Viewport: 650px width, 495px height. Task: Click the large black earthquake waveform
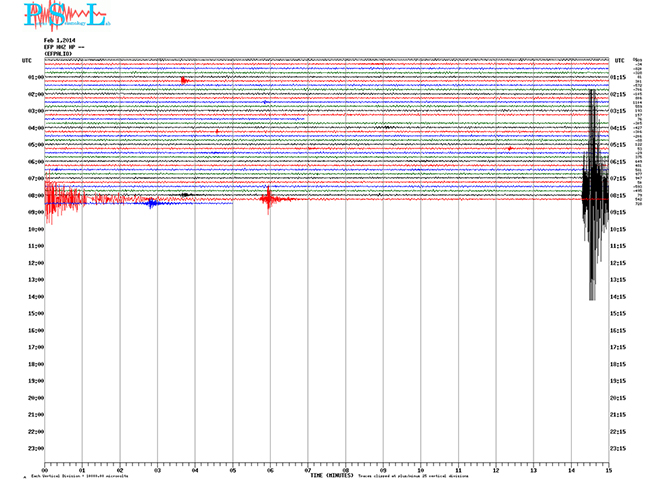click(594, 190)
